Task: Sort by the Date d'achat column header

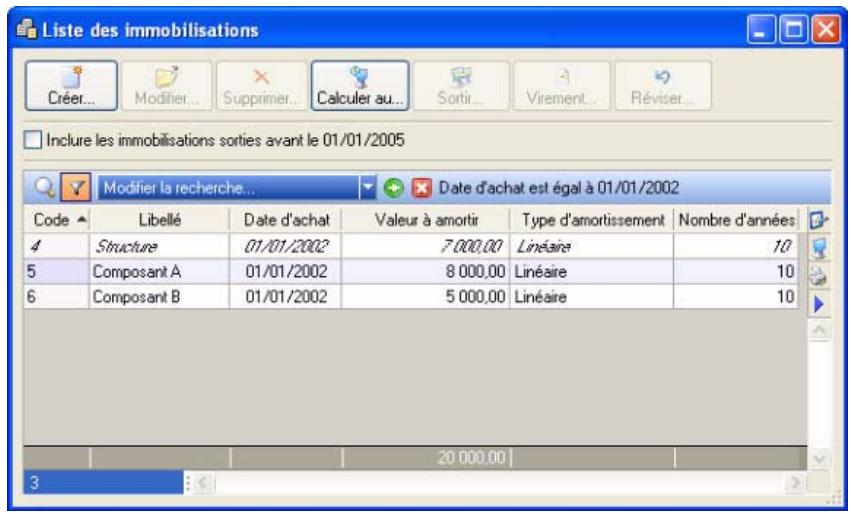Action: [x=286, y=220]
